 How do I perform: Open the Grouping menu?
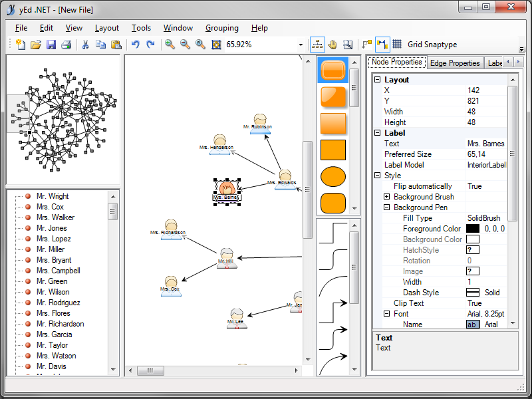[221, 28]
